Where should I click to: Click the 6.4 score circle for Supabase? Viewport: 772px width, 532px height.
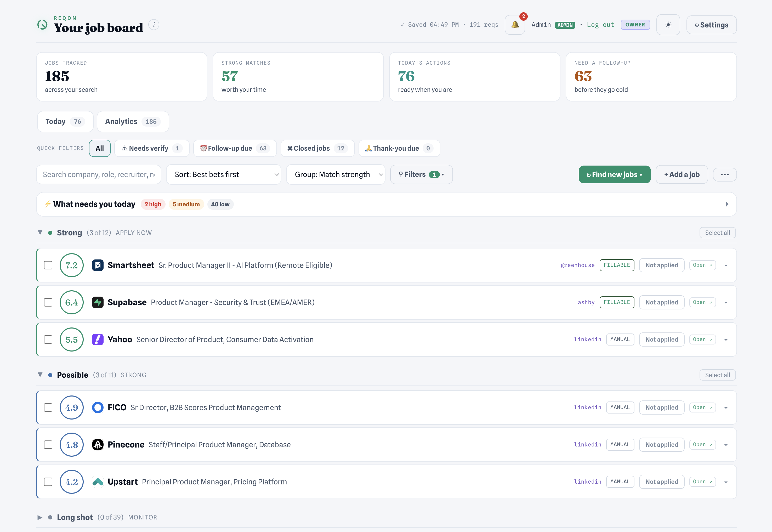coord(72,302)
